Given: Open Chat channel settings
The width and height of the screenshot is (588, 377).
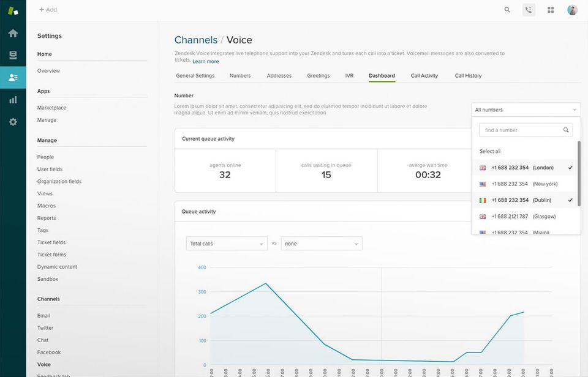Looking at the screenshot, I should 43,340.
